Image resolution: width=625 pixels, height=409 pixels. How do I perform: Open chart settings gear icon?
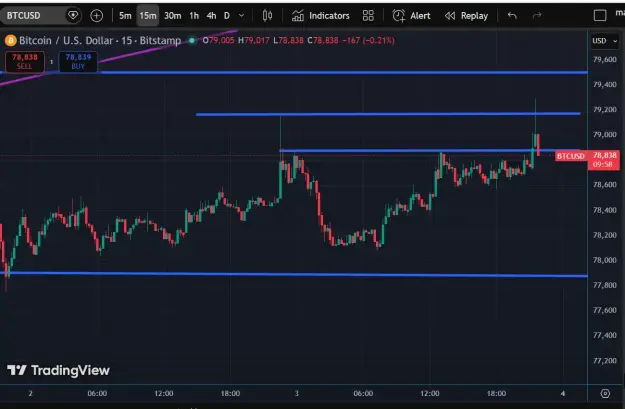click(605, 393)
